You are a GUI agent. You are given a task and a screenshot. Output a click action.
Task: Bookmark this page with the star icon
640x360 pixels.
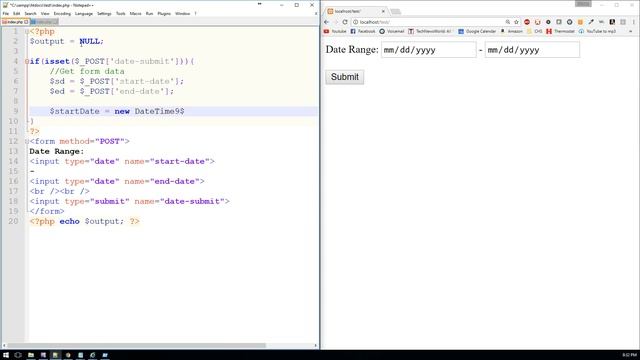516,22
